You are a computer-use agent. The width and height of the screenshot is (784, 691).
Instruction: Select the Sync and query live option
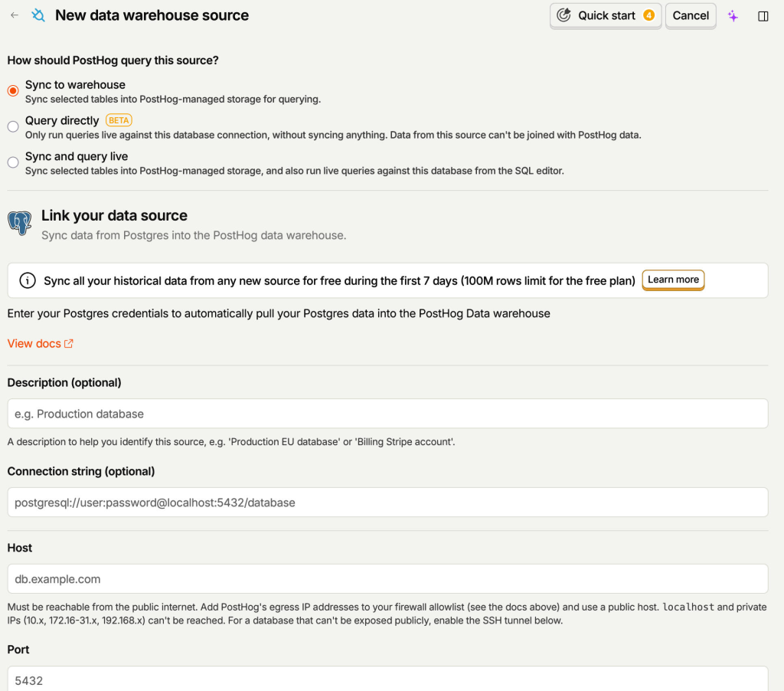[13, 162]
